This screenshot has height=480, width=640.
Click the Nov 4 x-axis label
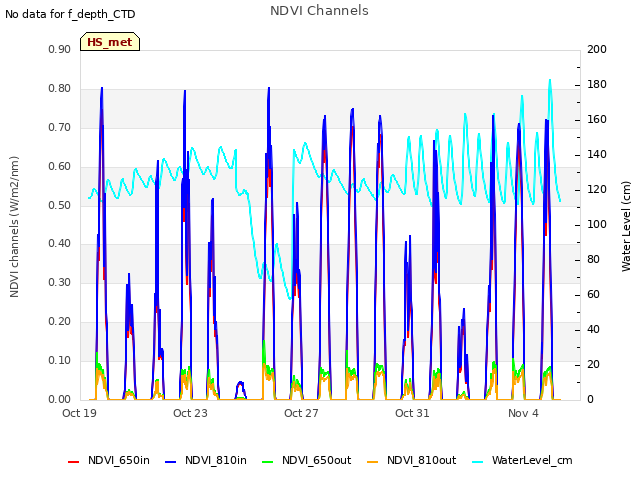(523, 413)
